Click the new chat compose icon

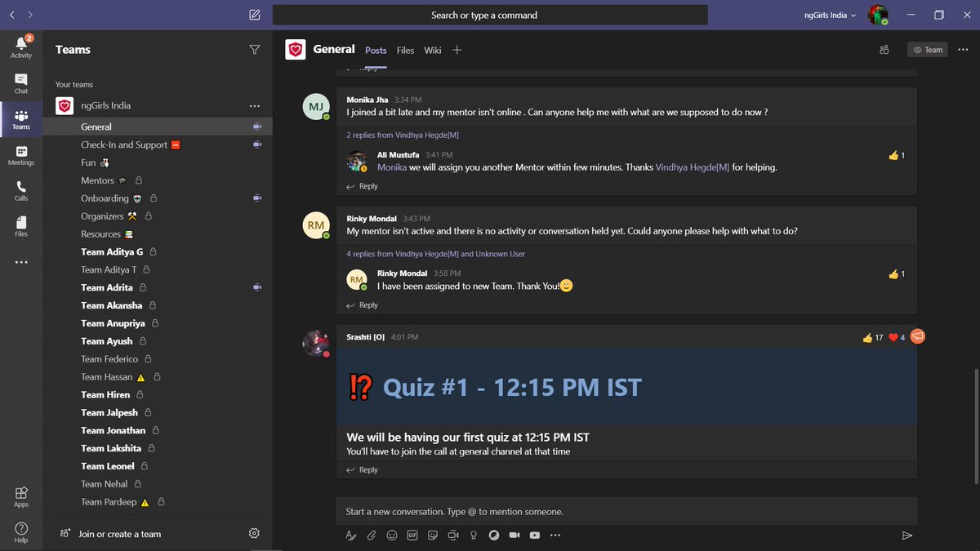[x=255, y=15]
